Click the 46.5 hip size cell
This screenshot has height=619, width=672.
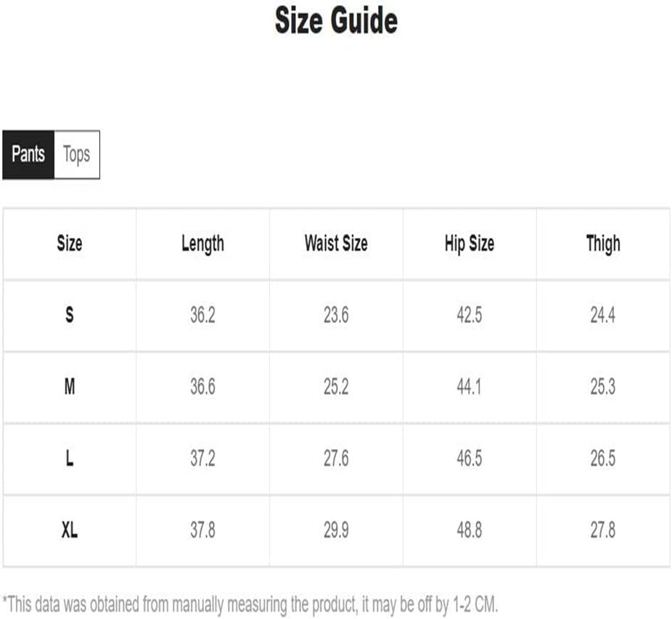coord(470,458)
